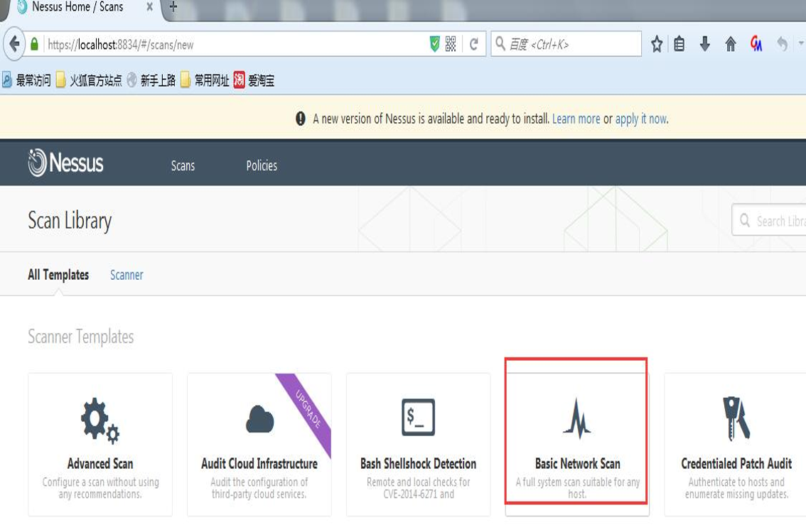This screenshot has height=532, width=806.
Task: Click text 'Remote and local checks for CVE-2014-6271'
Action: pos(418,489)
